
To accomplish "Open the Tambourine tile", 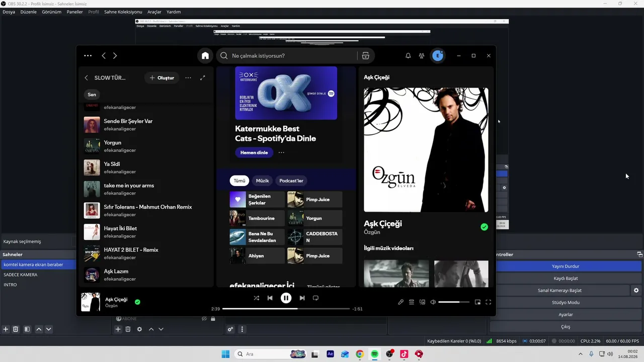I will point(257,218).
